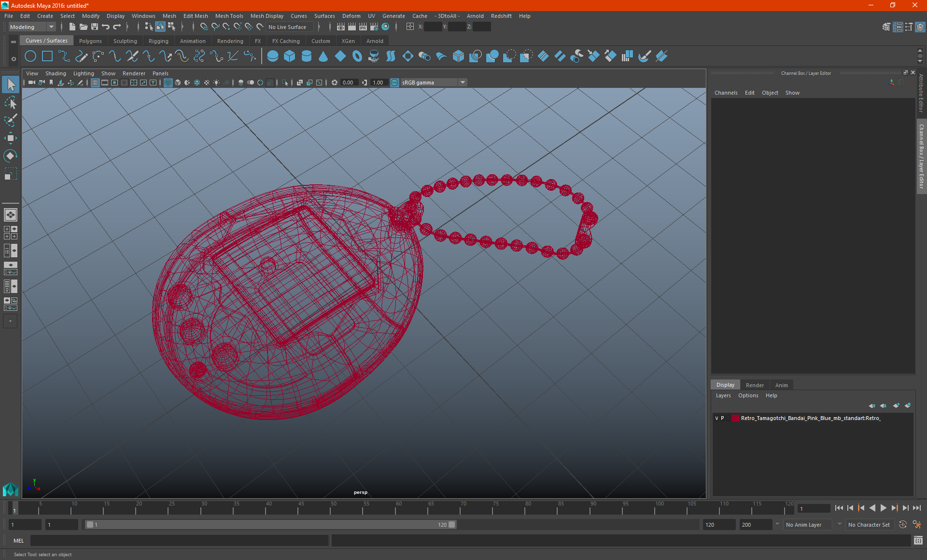Go to start of playback range

pos(839,508)
